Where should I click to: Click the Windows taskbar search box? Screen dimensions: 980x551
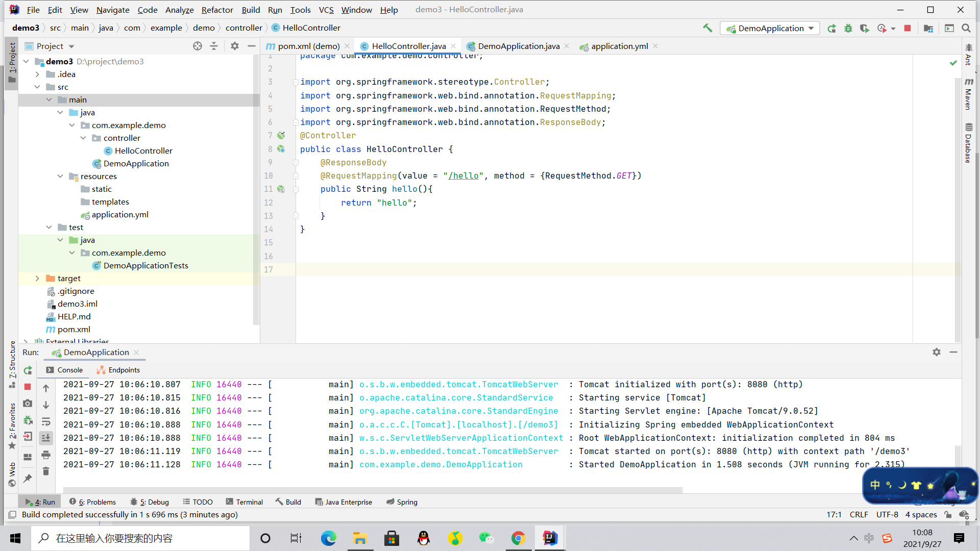pyautogui.click(x=140, y=538)
